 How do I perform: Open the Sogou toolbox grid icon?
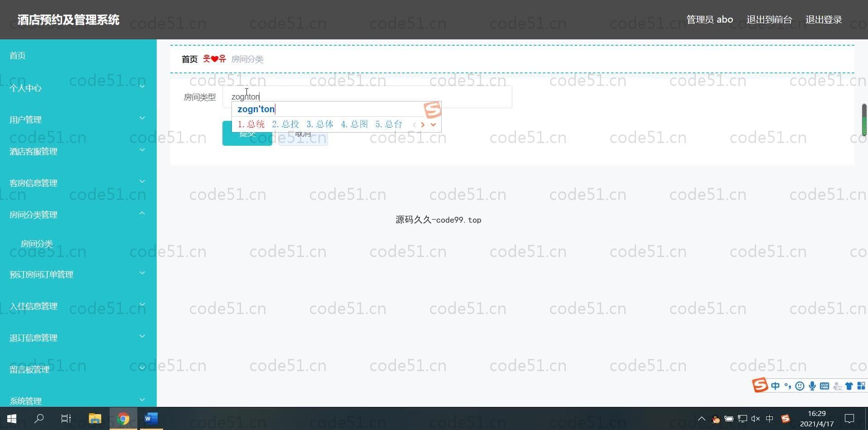[x=861, y=386]
